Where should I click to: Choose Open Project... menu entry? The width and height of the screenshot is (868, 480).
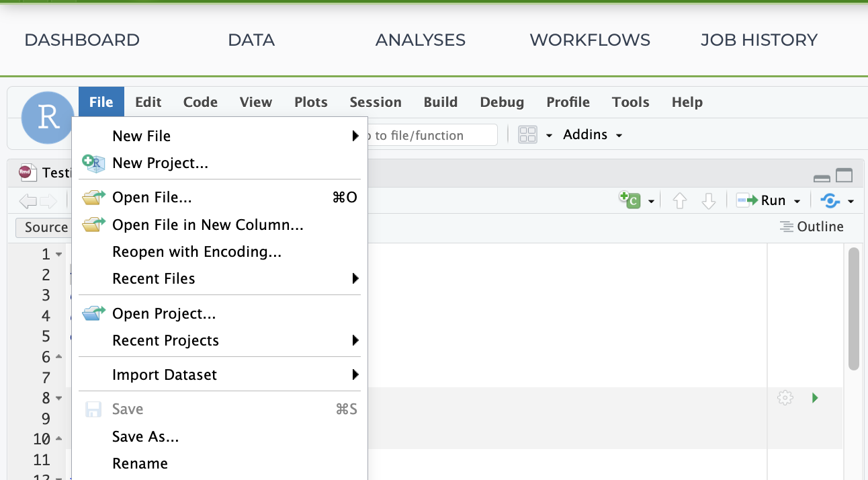point(220,313)
